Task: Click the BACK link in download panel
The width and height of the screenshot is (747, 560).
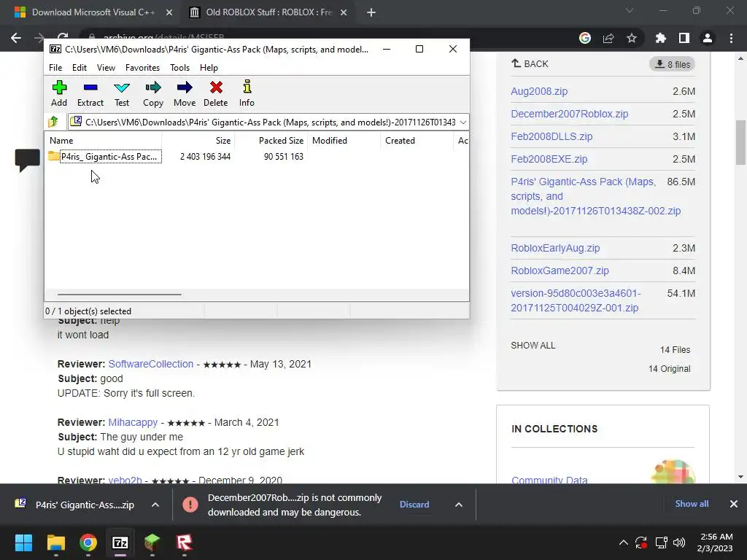Action: pyautogui.click(x=530, y=64)
